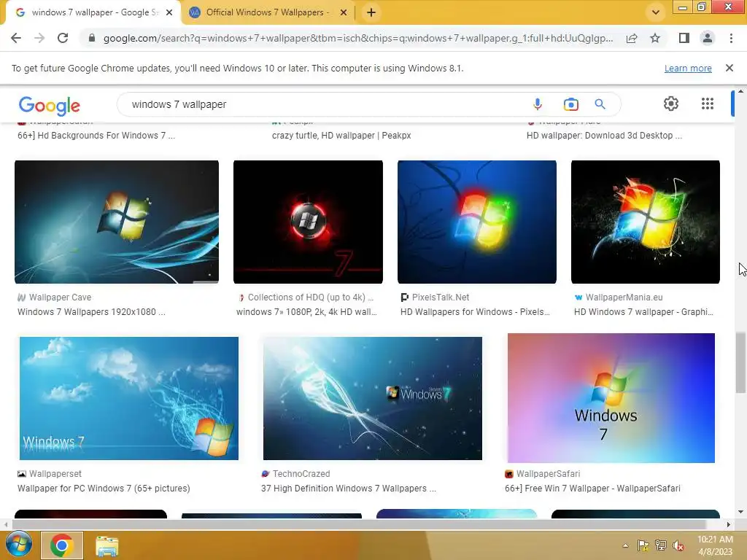Click the WallpaperMania.eu source label
The width and height of the screenshot is (747, 560).
click(x=624, y=297)
